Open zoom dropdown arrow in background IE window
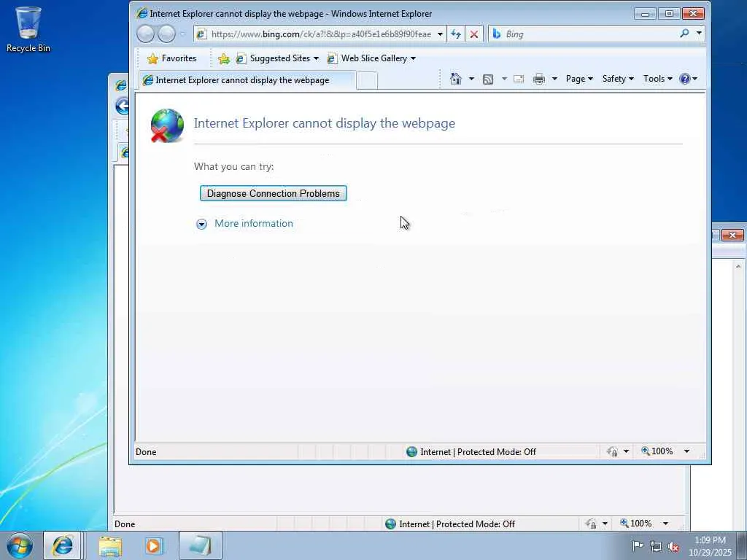Screen dimensions: 747x560 [x=665, y=524]
